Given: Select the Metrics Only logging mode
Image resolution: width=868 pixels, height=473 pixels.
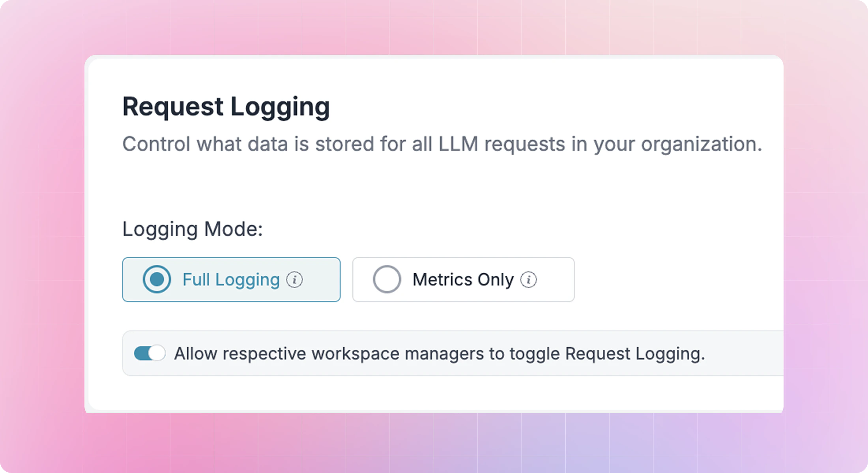Looking at the screenshot, I should (463, 279).
